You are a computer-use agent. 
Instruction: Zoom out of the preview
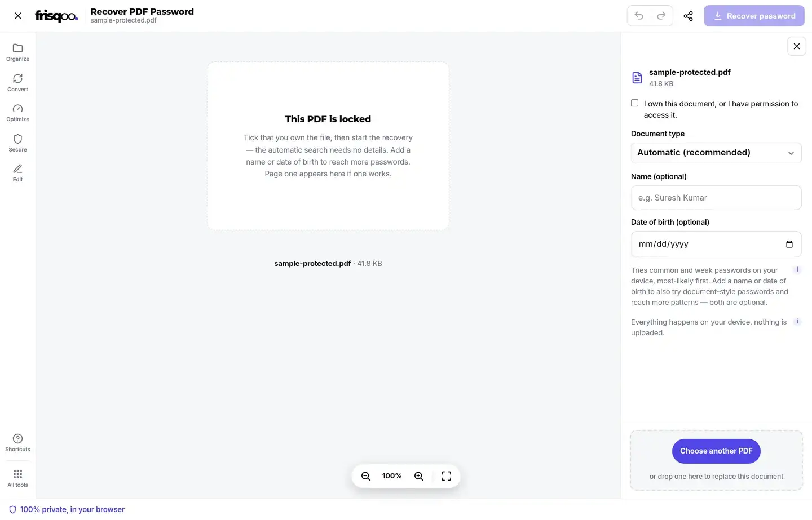pos(366,476)
